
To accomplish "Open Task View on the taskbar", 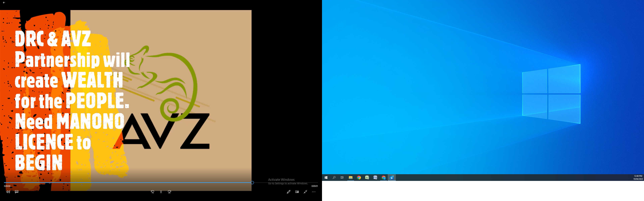I will click(342, 178).
